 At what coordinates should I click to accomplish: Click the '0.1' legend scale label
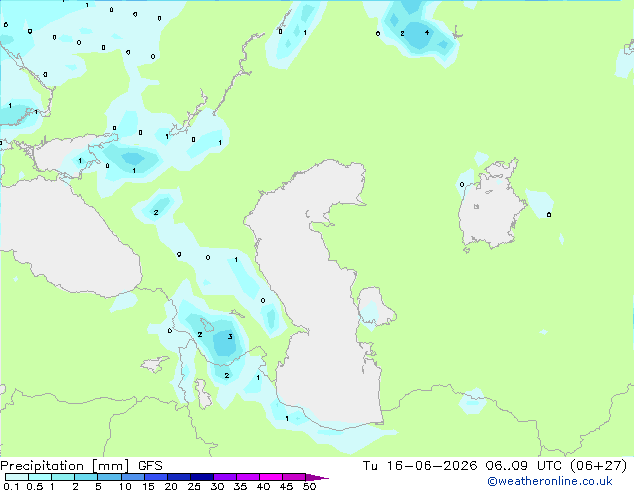[x=12, y=486]
